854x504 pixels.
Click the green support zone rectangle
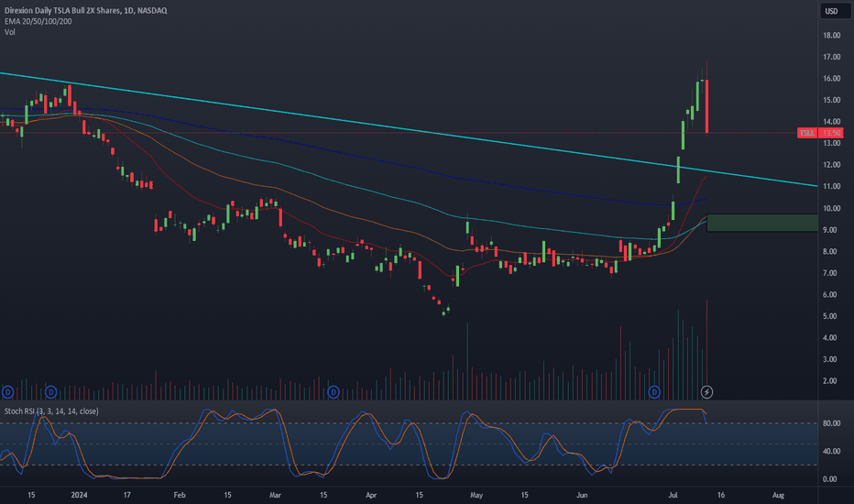(762, 223)
